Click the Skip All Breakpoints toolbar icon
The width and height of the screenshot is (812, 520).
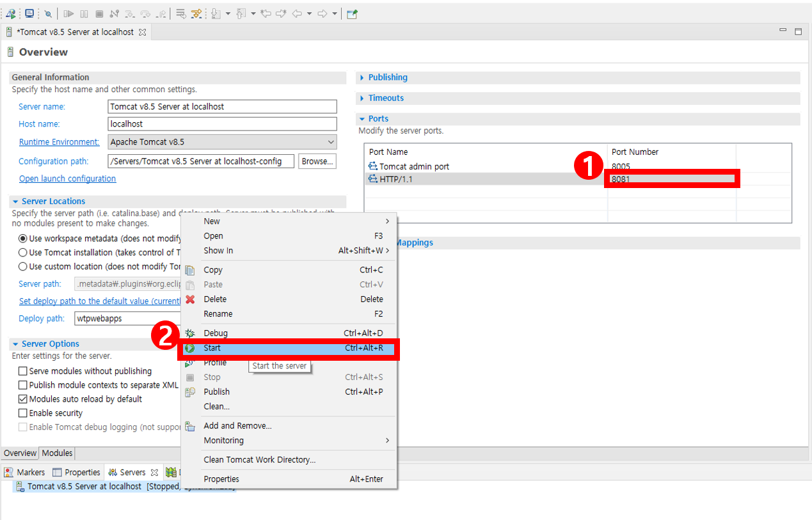48,13
